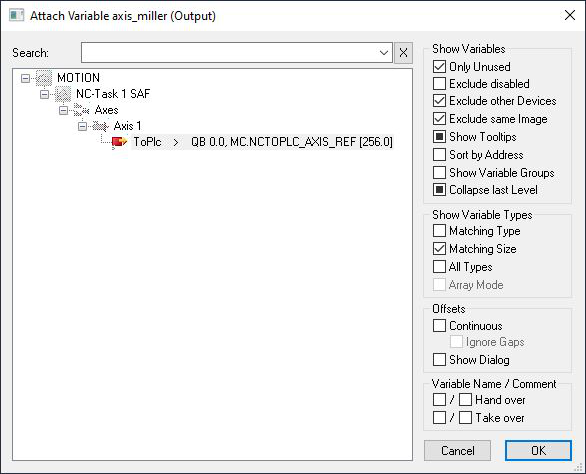Image resolution: width=586 pixels, height=474 pixels.
Task: Check the first Take over checkbox
Action: click(x=439, y=418)
